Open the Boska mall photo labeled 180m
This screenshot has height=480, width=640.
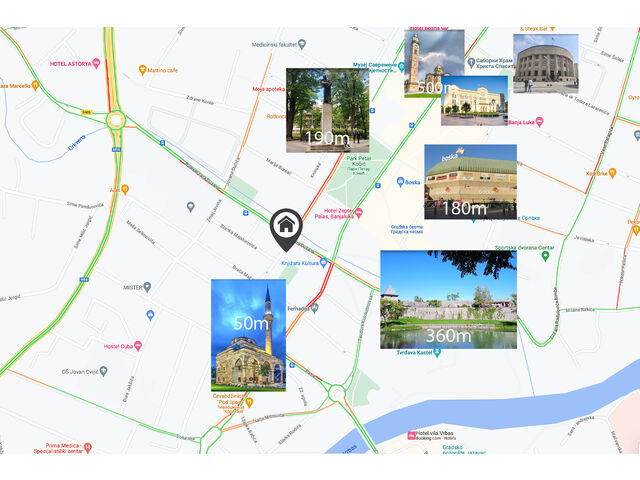[x=470, y=182]
